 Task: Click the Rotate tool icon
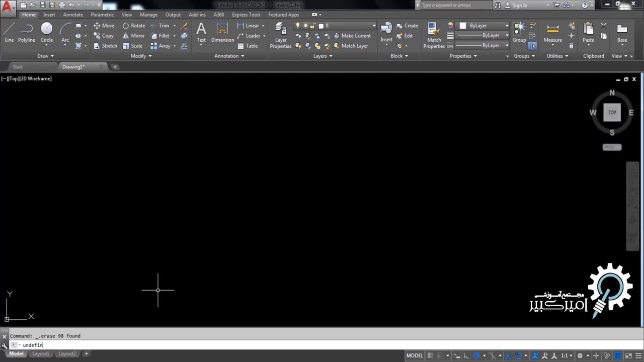tap(126, 26)
